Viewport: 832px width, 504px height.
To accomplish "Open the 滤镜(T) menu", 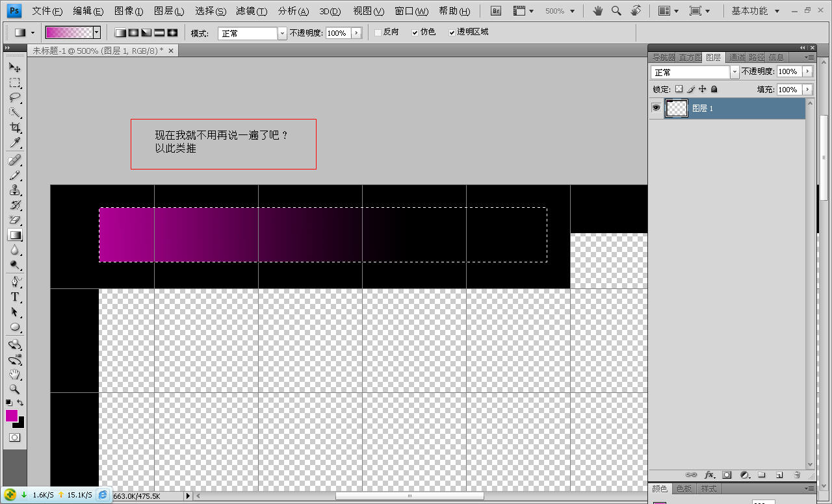I will tap(252, 11).
